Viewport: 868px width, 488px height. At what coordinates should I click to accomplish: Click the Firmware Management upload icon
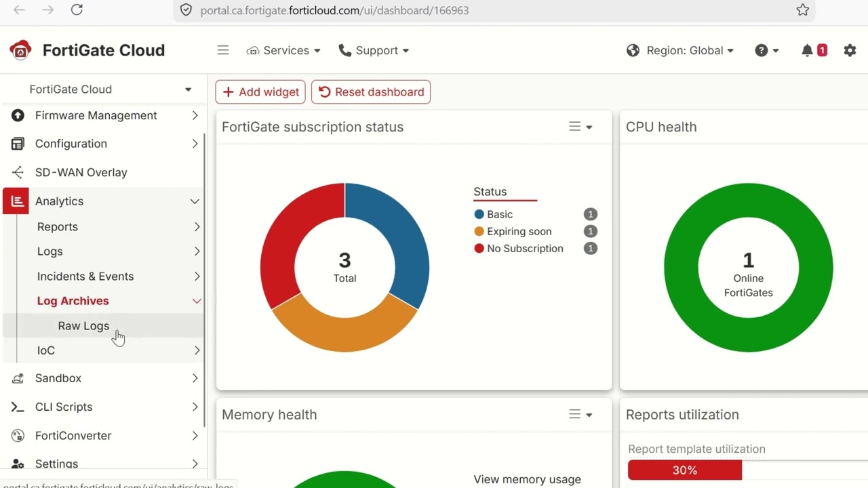point(18,115)
